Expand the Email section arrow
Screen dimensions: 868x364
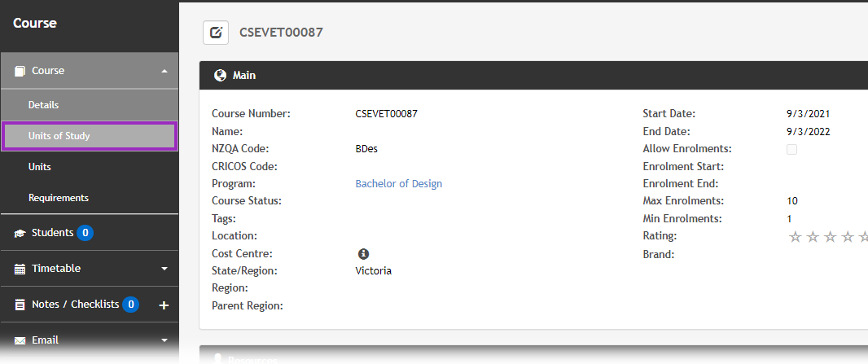coord(164,340)
